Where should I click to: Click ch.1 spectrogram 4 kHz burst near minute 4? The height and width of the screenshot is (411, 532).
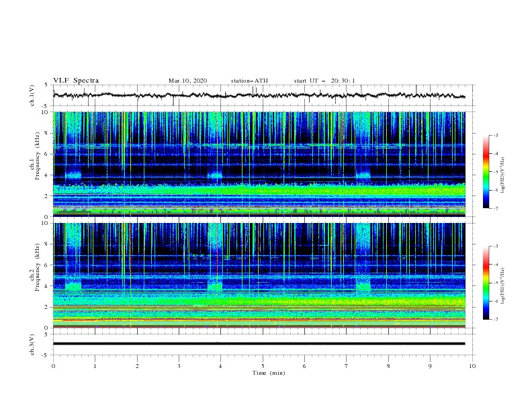pos(215,175)
